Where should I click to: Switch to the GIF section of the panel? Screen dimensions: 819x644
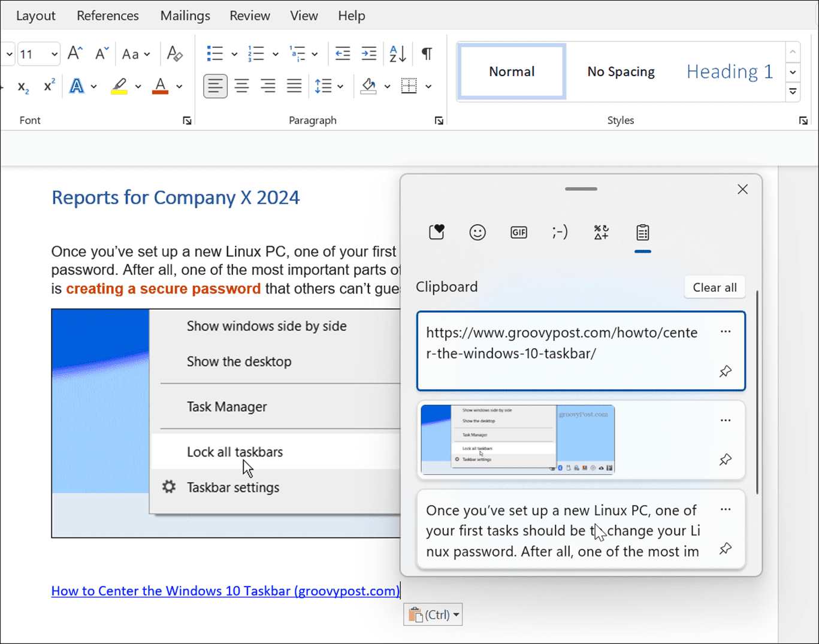pos(518,232)
